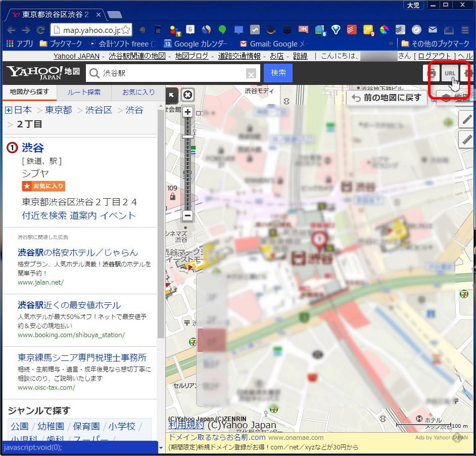The image size is (476, 456).
Task: Click 道路交通情報 top link
Action: pyautogui.click(x=239, y=56)
